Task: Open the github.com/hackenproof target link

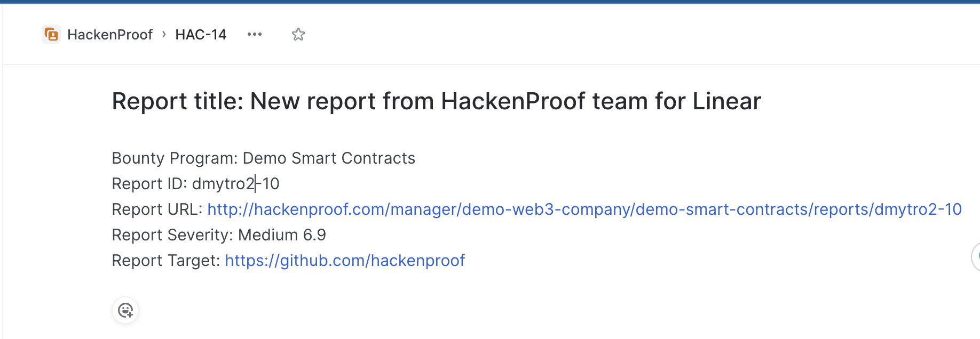Action: tap(345, 261)
